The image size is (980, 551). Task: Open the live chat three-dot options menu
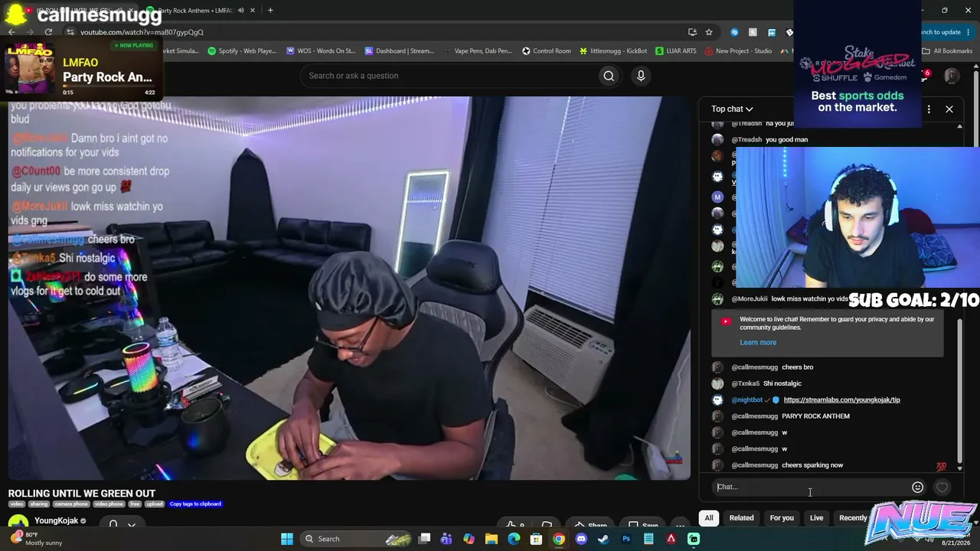929,109
